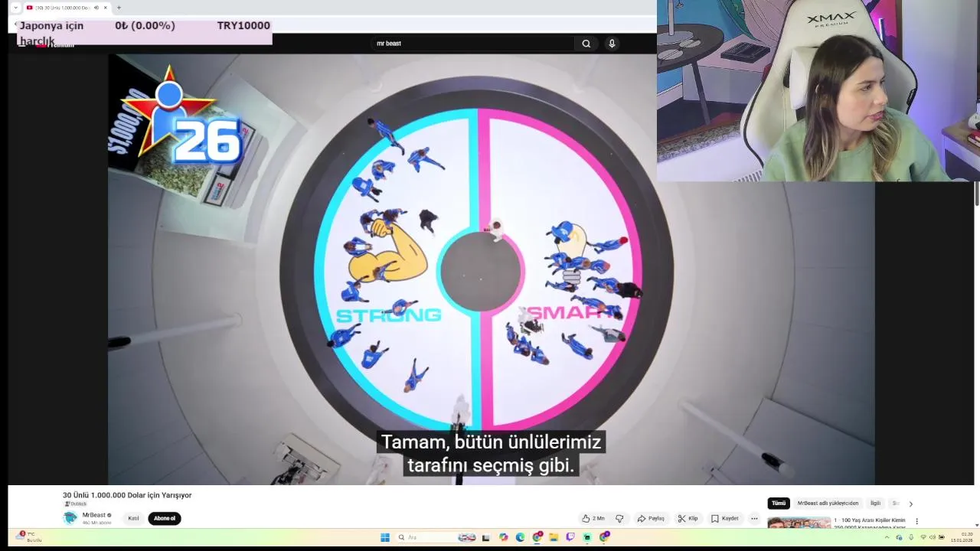
Task: Like the video with thumbs-up button
Action: tap(593, 518)
